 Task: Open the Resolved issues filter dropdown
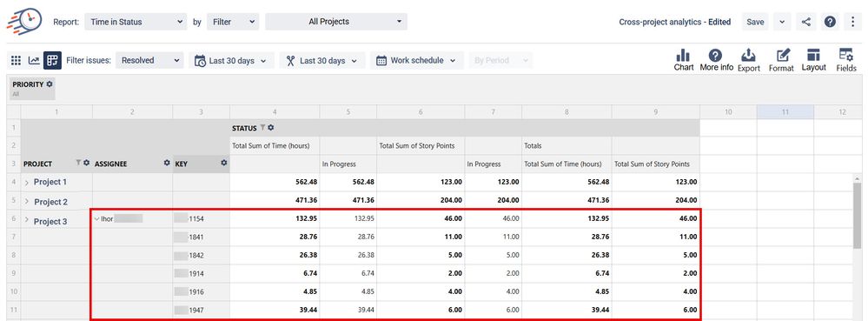(x=149, y=60)
